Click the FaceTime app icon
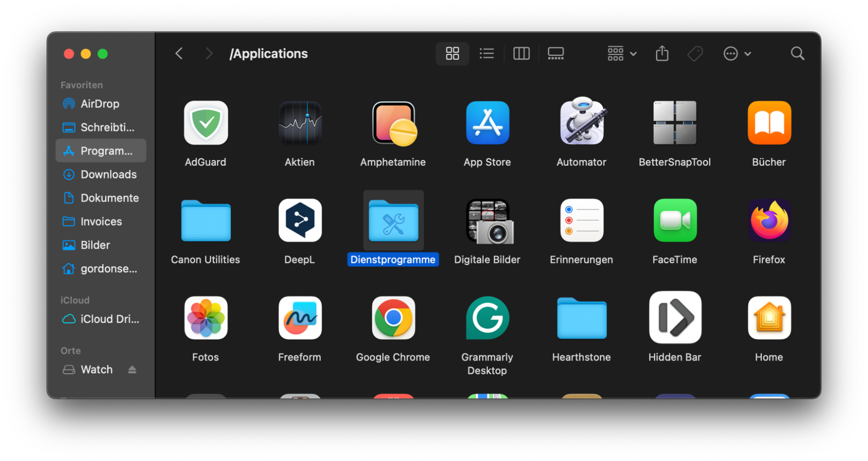Image resolution: width=868 pixels, height=461 pixels. (x=675, y=221)
